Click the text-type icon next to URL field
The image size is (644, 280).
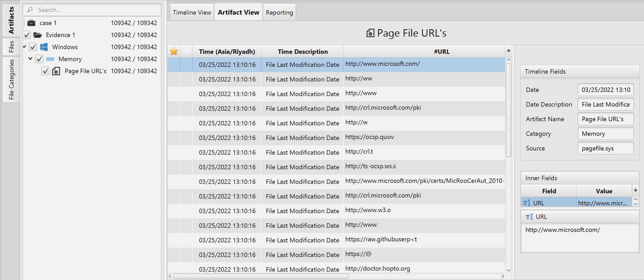point(528,202)
